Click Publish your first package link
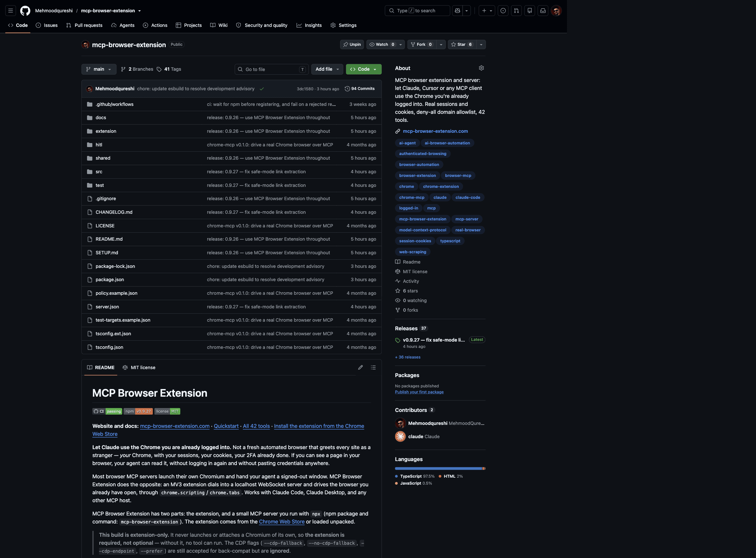The image size is (756, 558). point(419,392)
